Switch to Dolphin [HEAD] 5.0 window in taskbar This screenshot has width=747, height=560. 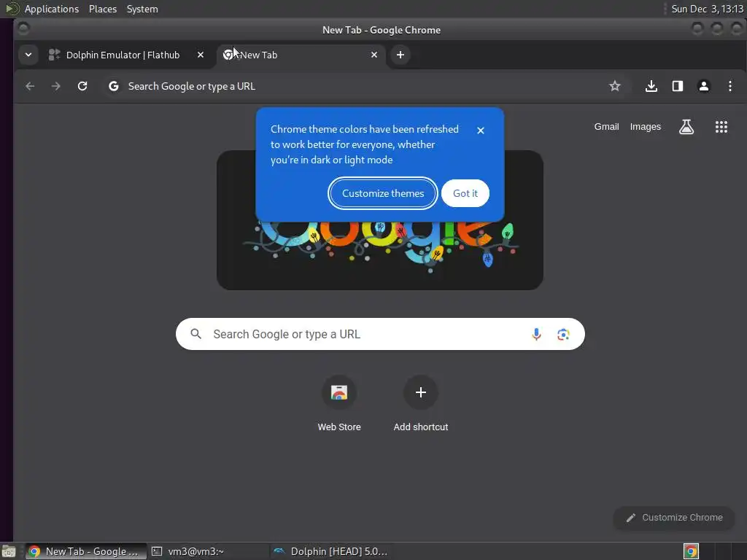331,551
